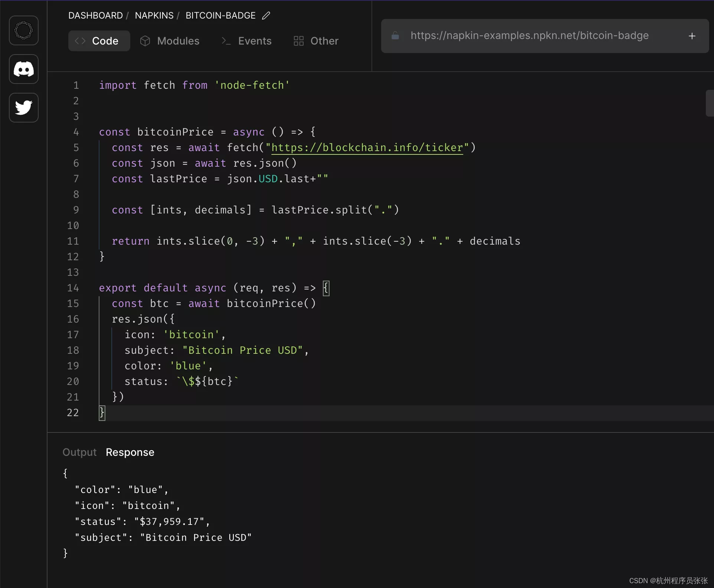Open the Twitter bird icon
This screenshot has height=588, width=714.
pyautogui.click(x=24, y=108)
